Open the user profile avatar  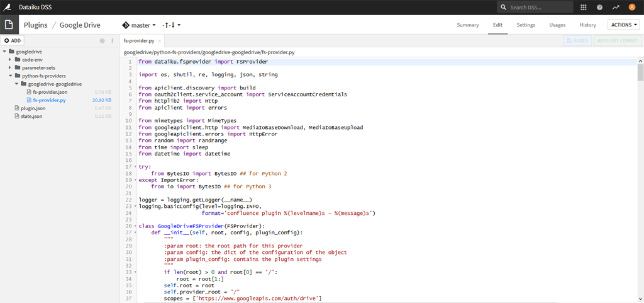632,8
